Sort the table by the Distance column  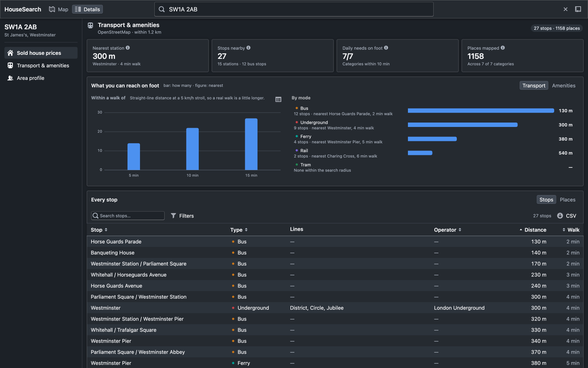tap(533, 230)
